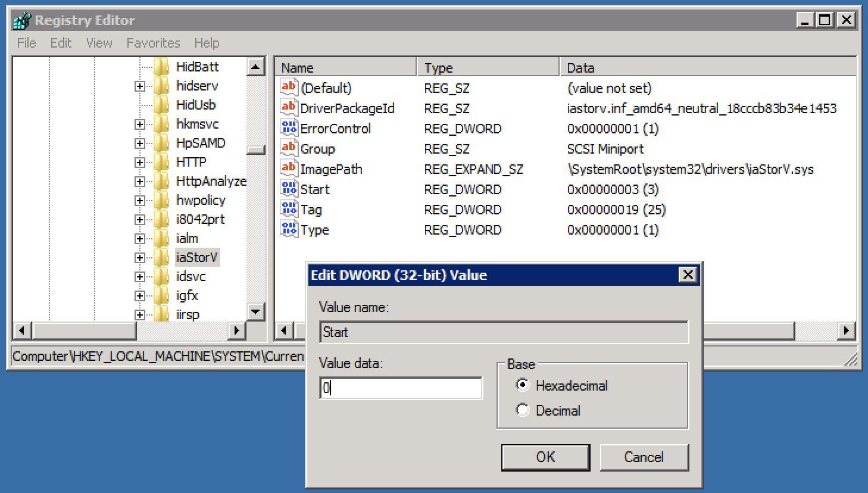Image resolution: width=868 pixels, height=493 pixels.
Task: Click the hwpolicy folder icon
Action: click(161, 200)
